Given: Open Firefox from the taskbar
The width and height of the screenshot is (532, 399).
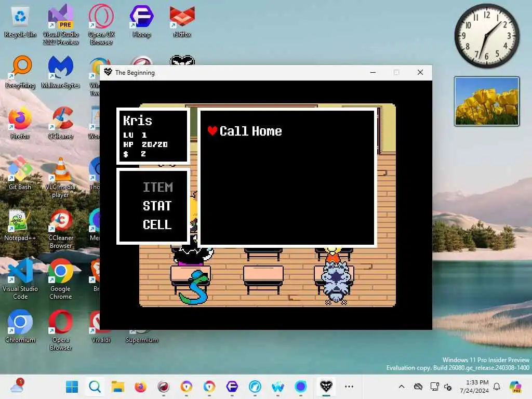Looking at the screenshot, I should [x=140, y=387].
